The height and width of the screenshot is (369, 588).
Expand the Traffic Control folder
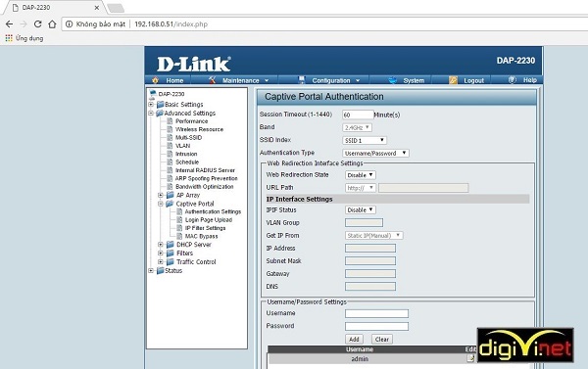(161, 262)
